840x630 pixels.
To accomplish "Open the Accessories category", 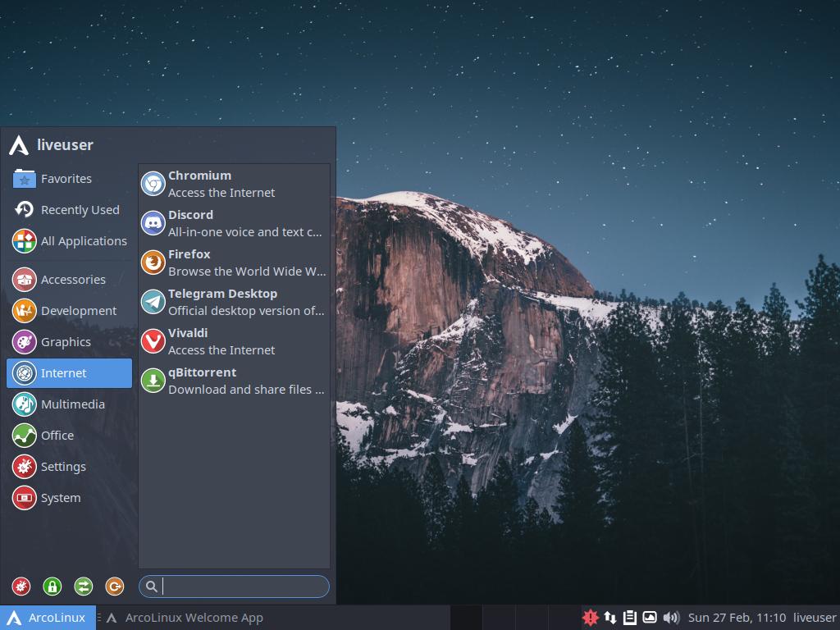I will coord(69,280).
